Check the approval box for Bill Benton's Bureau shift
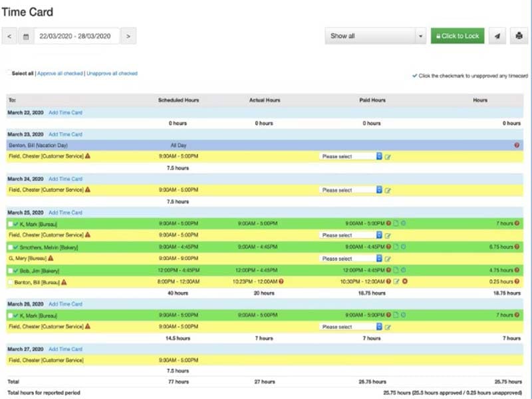 click(x=10, y=281)
